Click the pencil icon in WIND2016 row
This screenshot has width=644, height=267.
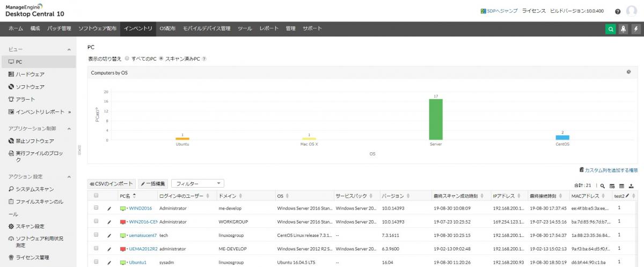[x=109, y=208]
